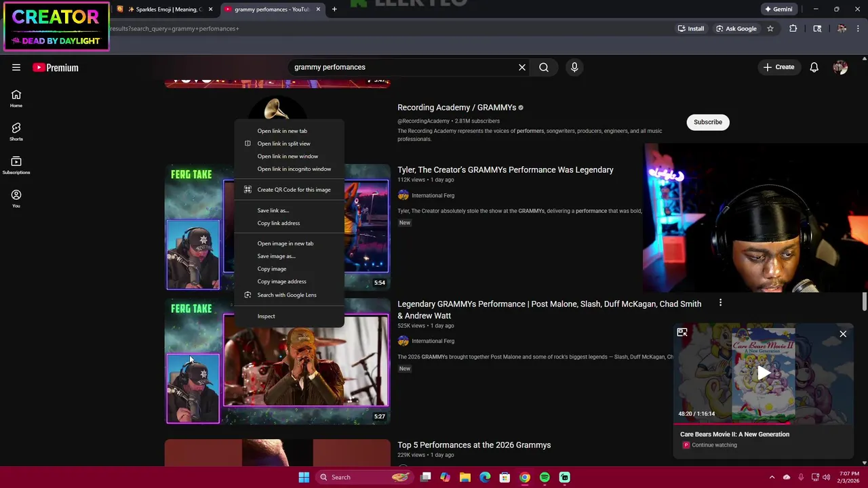
Task: Open the Windows Start menu
Action: tap(304, 477)
